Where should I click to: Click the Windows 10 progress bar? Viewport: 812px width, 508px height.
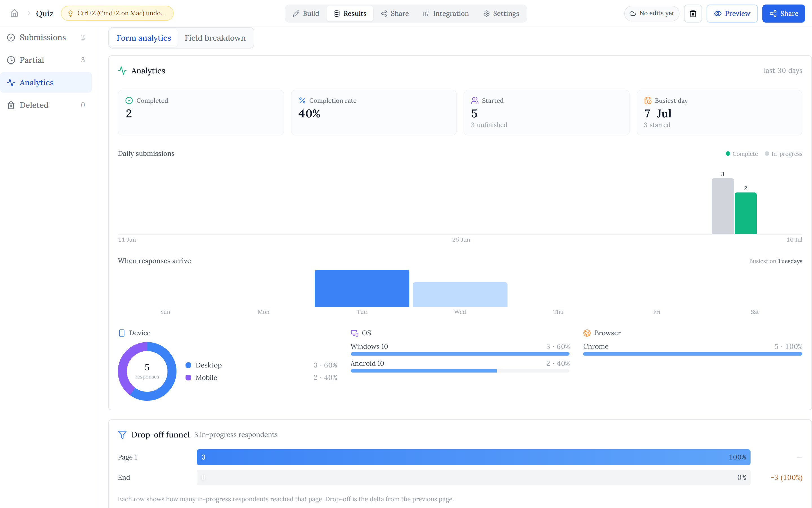pos(460,354)
